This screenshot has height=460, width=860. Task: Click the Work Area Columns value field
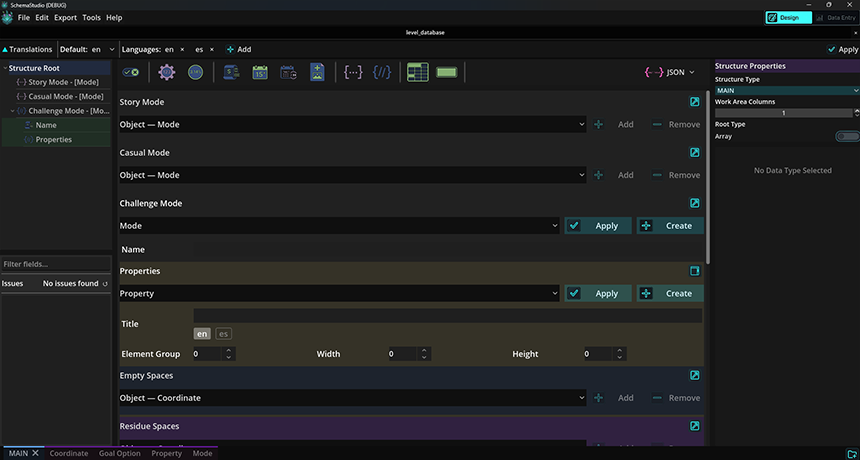[x=783, y=113]
